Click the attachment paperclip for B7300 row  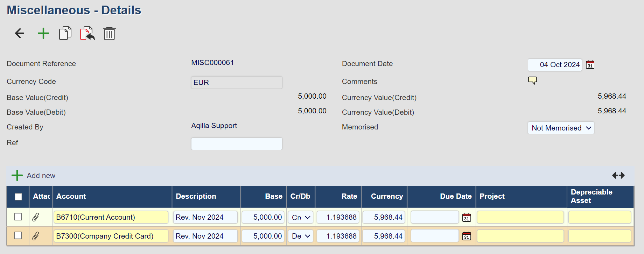[x=36, y=236]
